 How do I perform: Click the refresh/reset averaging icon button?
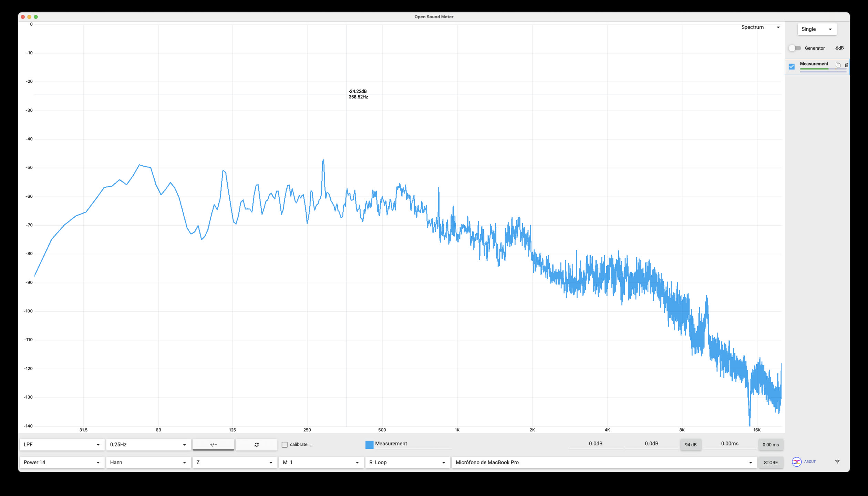(256, 444)
